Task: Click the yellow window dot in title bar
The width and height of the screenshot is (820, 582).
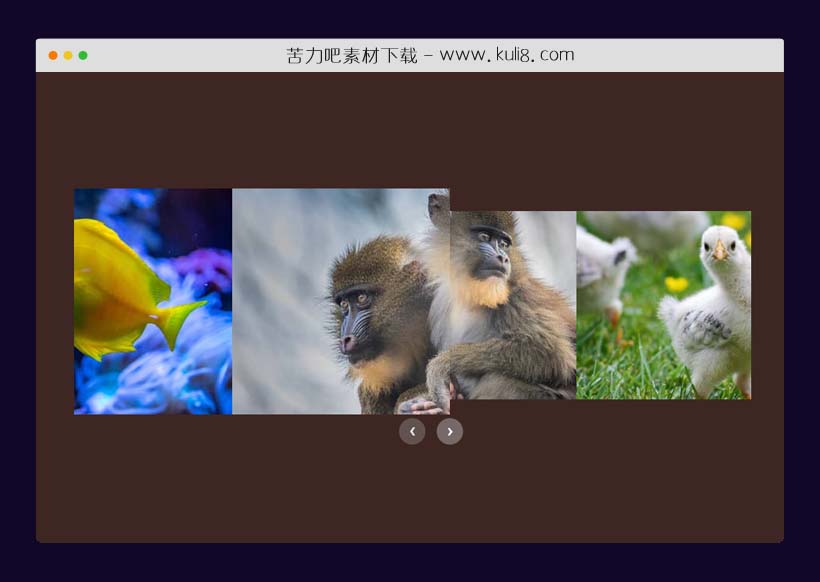Action: [68, 55]
